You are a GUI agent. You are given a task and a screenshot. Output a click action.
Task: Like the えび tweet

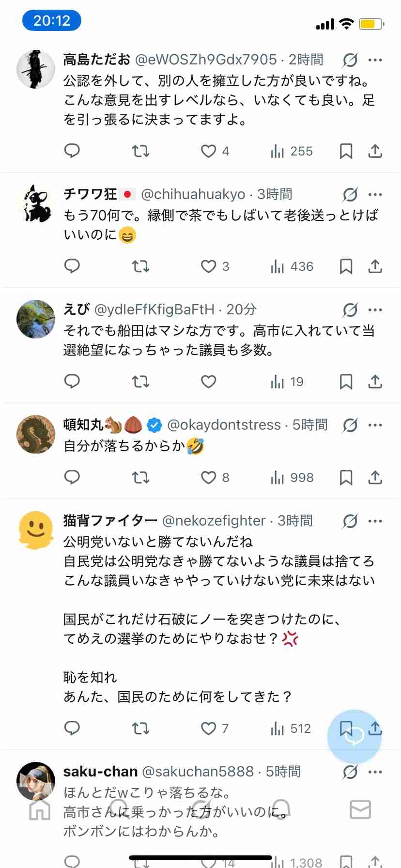(x=209, y=382)
